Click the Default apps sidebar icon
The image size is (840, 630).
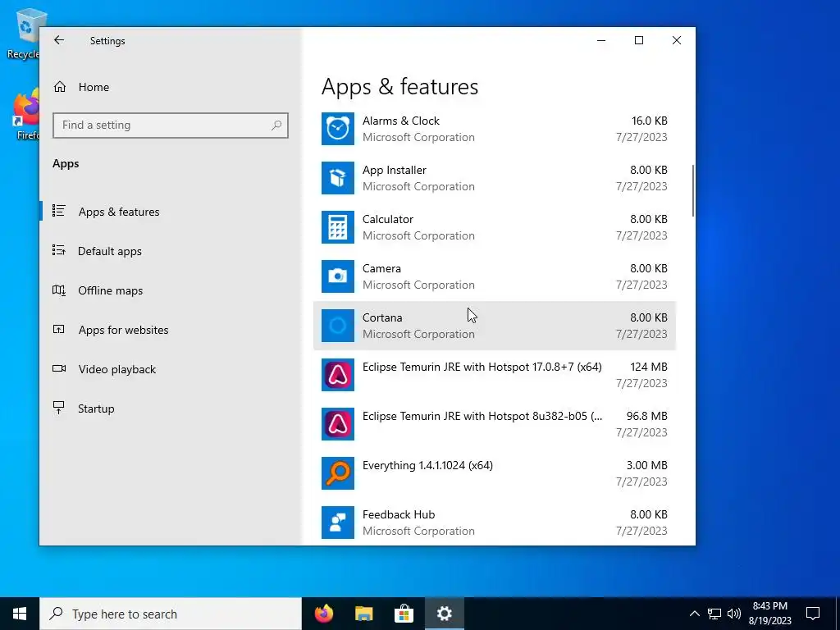[x=59, y=250]
